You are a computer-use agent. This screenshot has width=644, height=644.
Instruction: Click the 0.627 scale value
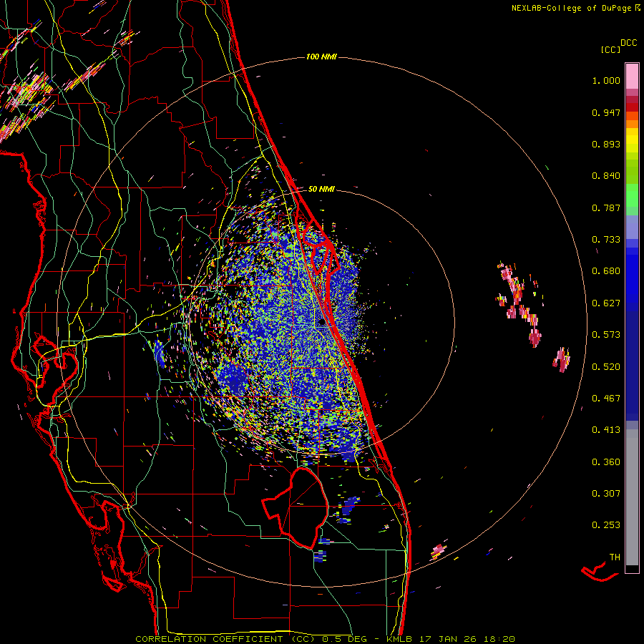(606, 303)
